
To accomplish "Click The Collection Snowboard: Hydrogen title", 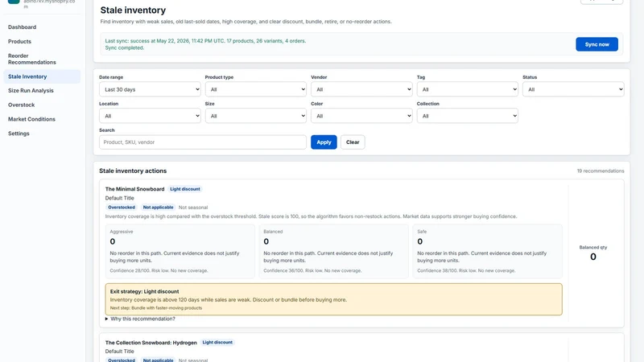I will point(151,343).
